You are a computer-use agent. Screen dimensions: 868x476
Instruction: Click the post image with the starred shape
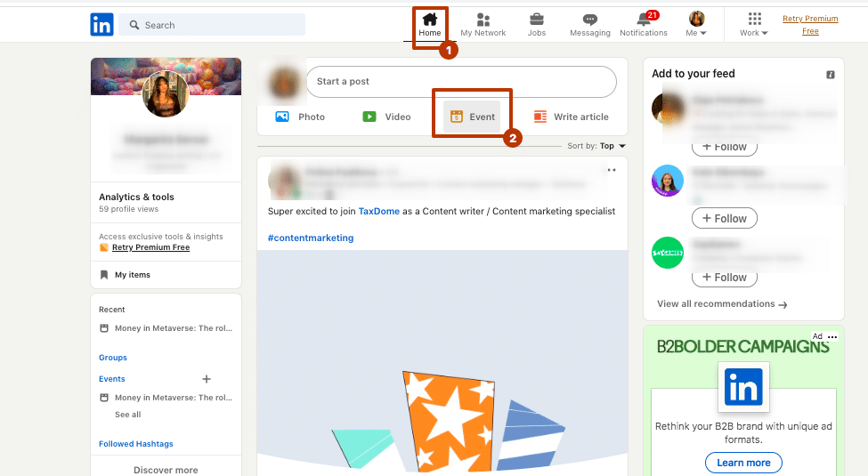pyautogui.click(x=442, y=361)
